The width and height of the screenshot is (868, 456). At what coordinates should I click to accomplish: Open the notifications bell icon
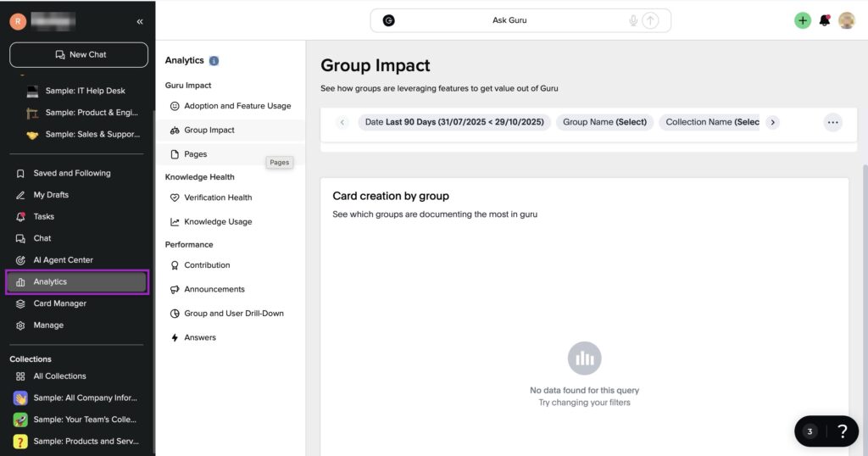824,20
